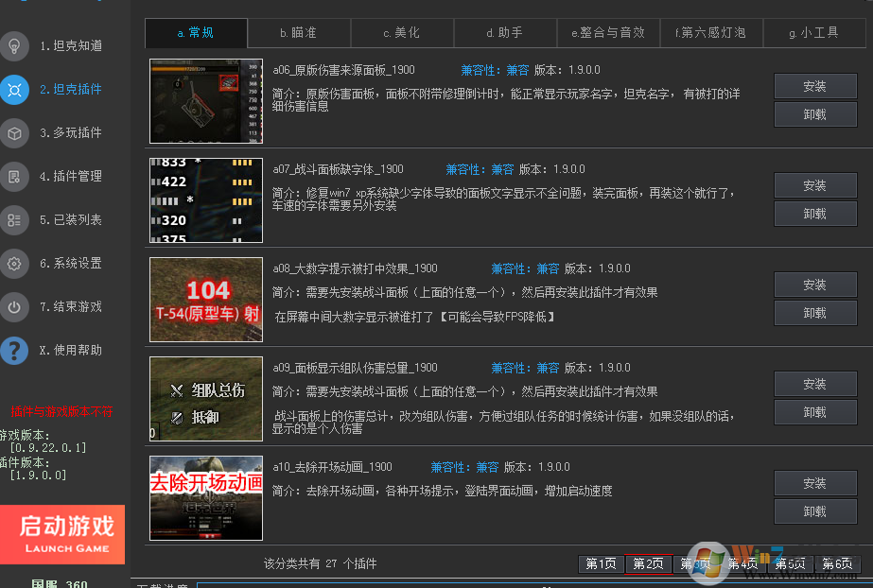Select the "5.已装列表" list icon
This screenshot has width=873, height=588.
click(14, 219)
